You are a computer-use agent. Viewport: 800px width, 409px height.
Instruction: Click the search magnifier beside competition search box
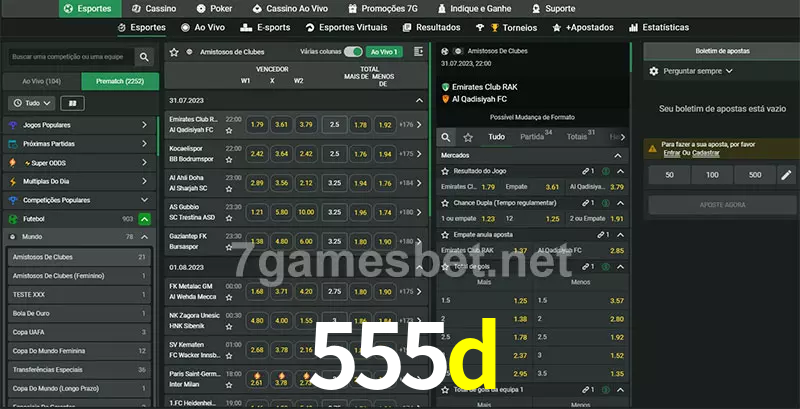click(x=145, y=58)
